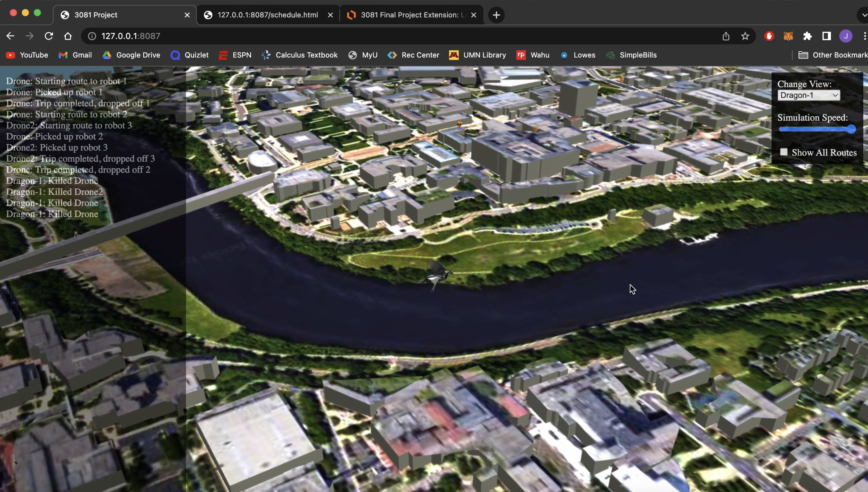The width and height of the screenshot is (868, 492).
Task: Click the 'Change View:' label
Action: [805, 84]
